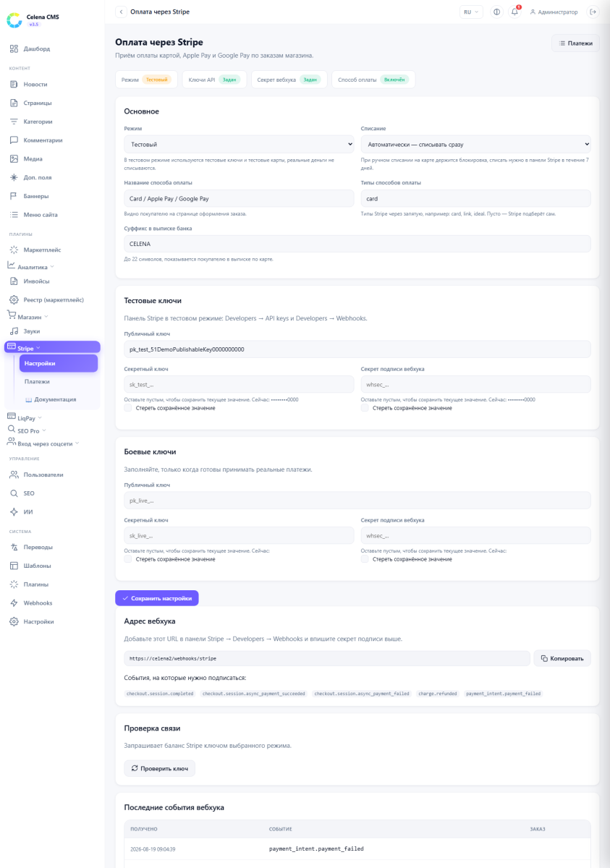
Task: Click the Медиа image icon
Action: (14, 158)
